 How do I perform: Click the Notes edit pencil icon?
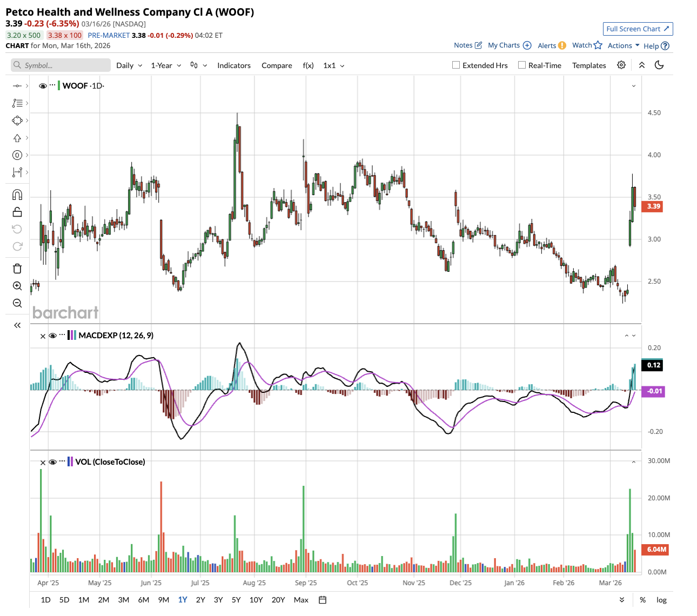click(478, 45)
